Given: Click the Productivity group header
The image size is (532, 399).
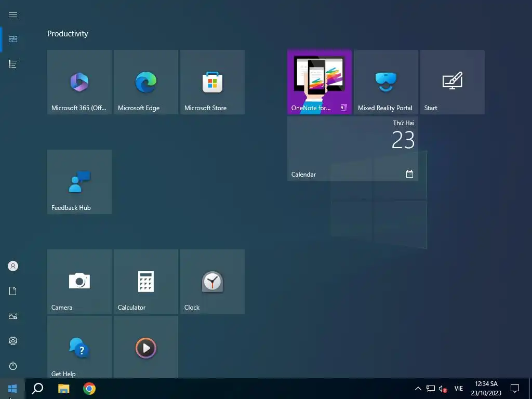Looking at the screenshot, I should tap(68, 34).
